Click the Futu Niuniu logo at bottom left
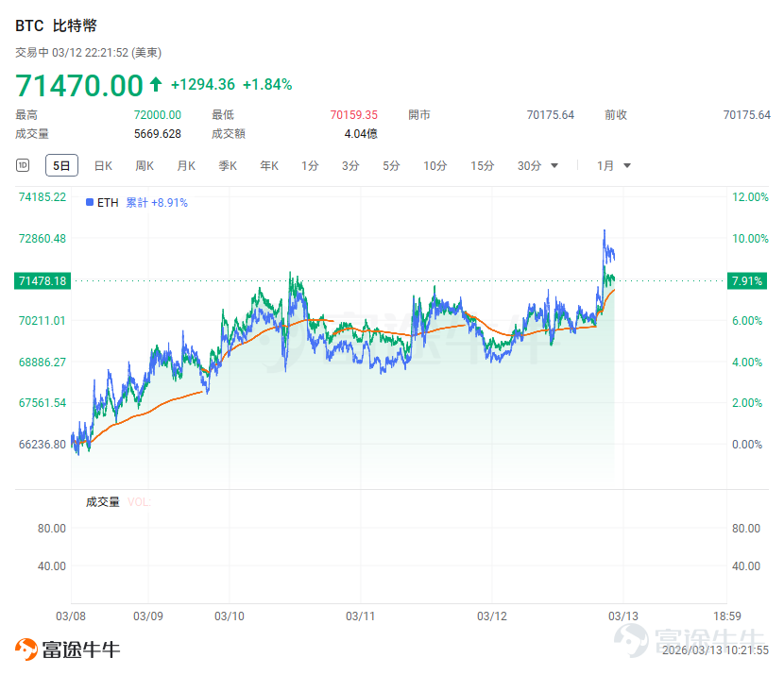This screenshot has width=784, height=675. coord(67,650)
